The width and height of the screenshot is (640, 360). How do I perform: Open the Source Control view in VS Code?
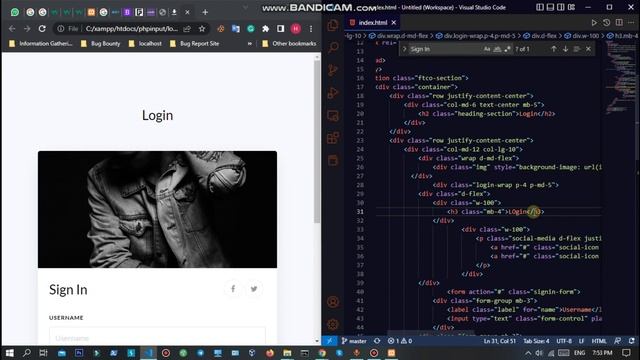coord(333,70)
